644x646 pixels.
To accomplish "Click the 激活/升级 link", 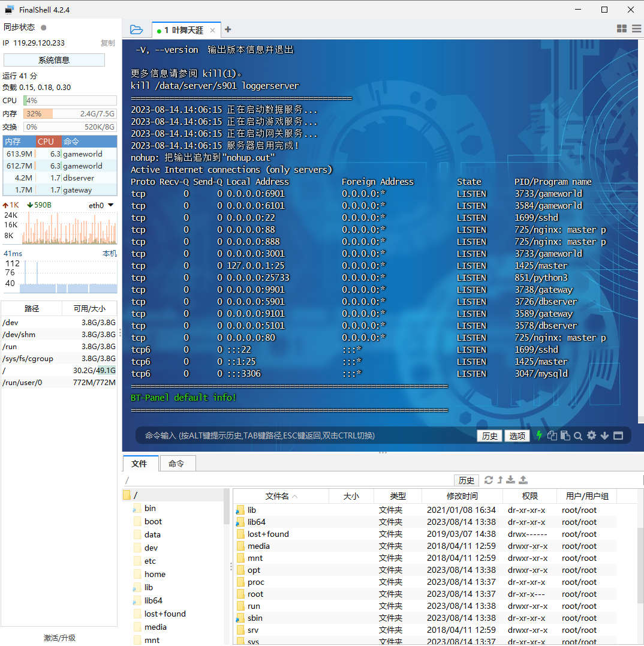I will [x=59, y=638].
